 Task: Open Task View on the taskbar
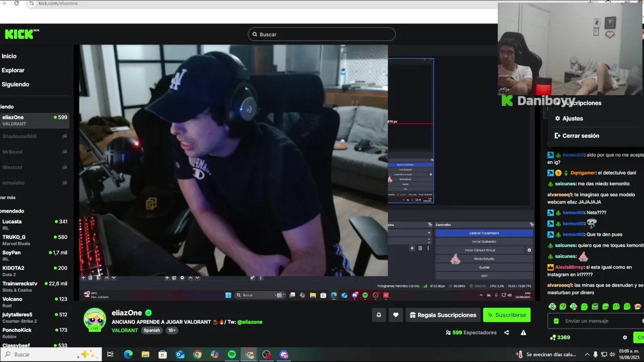[x=111, y=354]
